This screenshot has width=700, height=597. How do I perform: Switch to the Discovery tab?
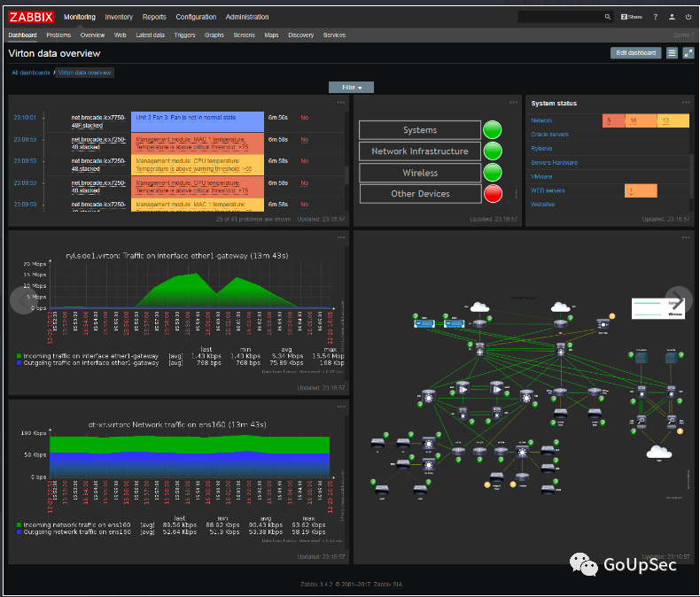(301, 35)
